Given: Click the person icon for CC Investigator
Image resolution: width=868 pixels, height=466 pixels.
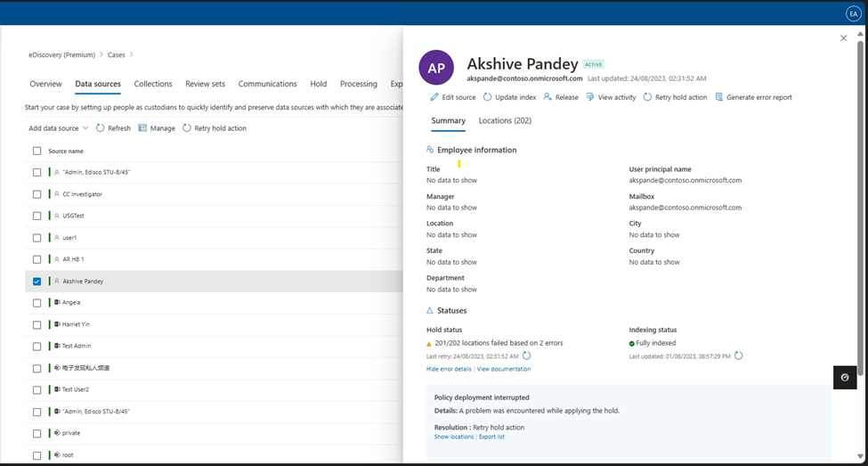Looking at the screenshot, I should (56, 194).
